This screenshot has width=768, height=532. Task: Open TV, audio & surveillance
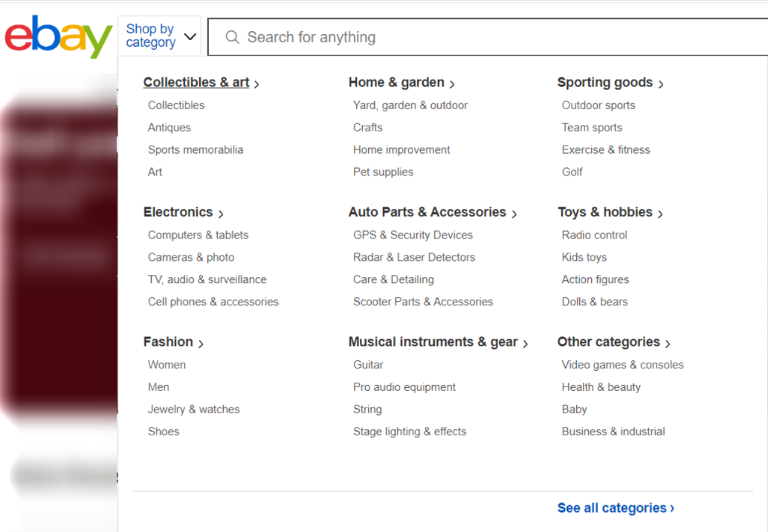click(207, 279)
